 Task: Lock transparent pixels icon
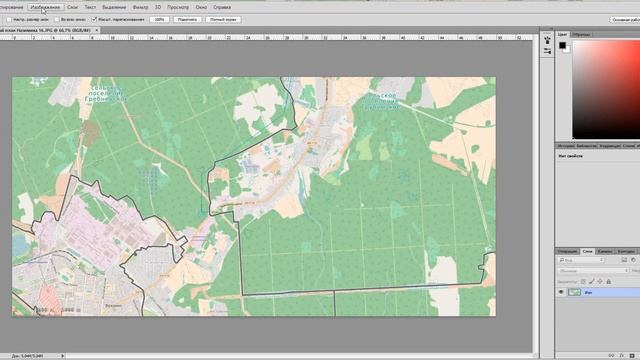(583, 282)
